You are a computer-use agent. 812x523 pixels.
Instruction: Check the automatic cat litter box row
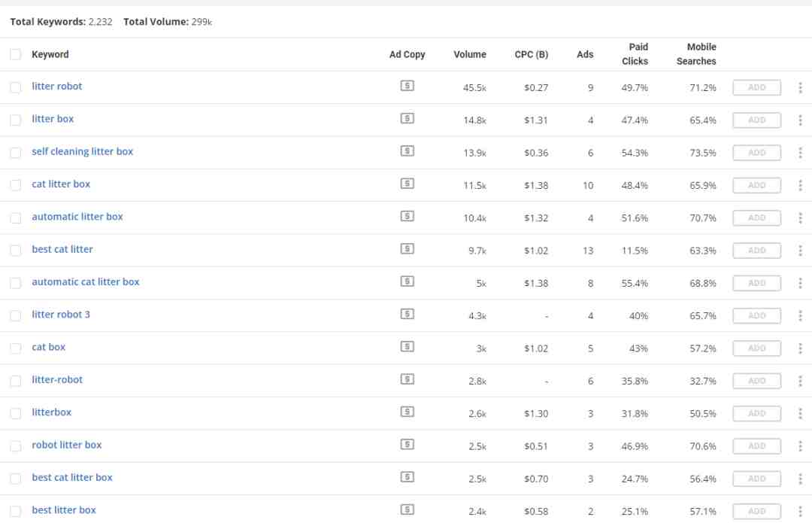click(16, 283)
